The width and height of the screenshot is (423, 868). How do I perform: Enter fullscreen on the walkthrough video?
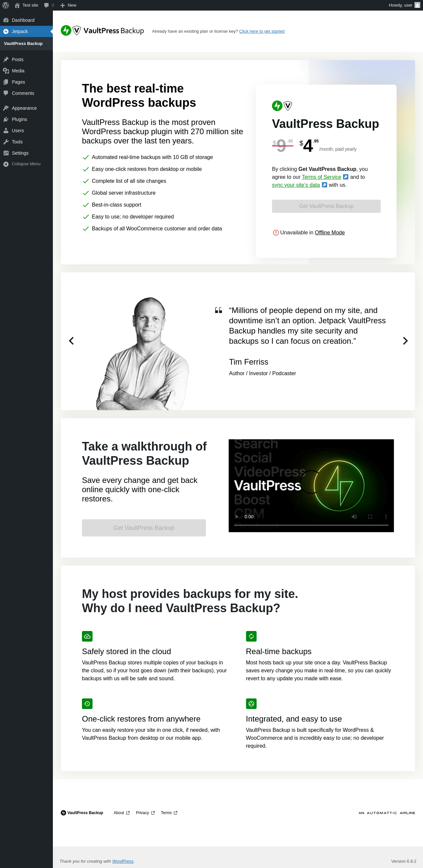click(370, 517)
